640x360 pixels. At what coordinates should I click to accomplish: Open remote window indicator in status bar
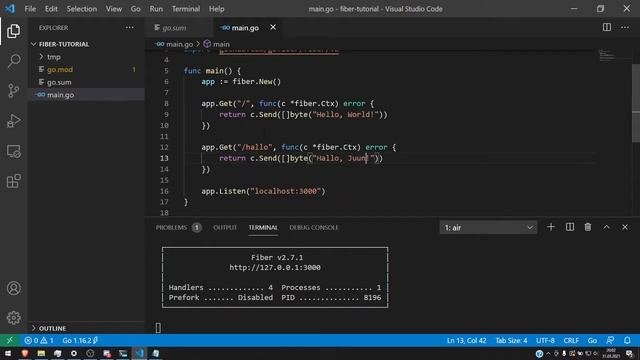9,340
